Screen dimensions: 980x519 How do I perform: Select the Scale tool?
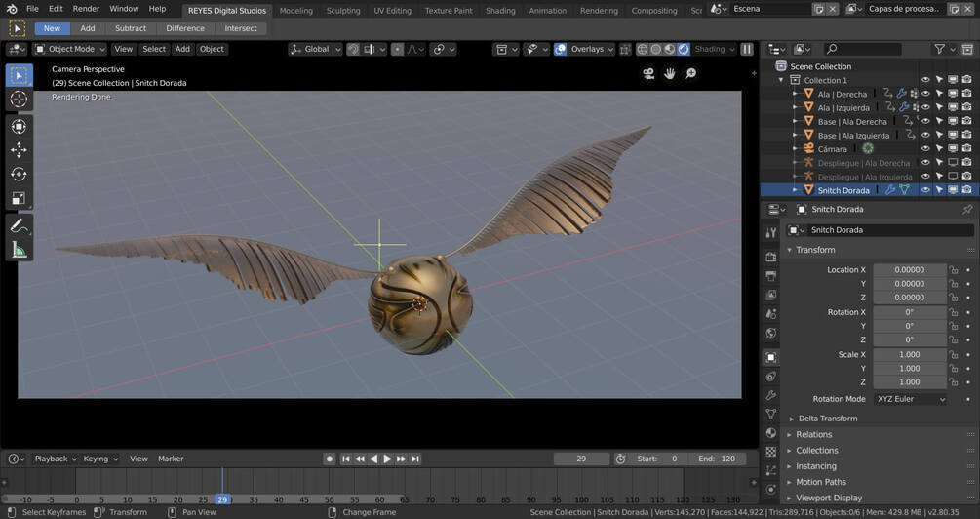19,198
